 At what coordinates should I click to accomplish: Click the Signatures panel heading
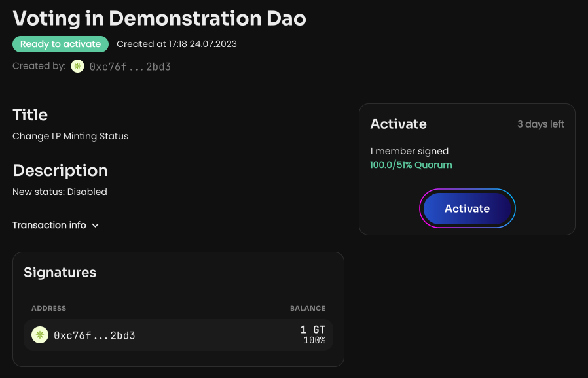[60, 272]
